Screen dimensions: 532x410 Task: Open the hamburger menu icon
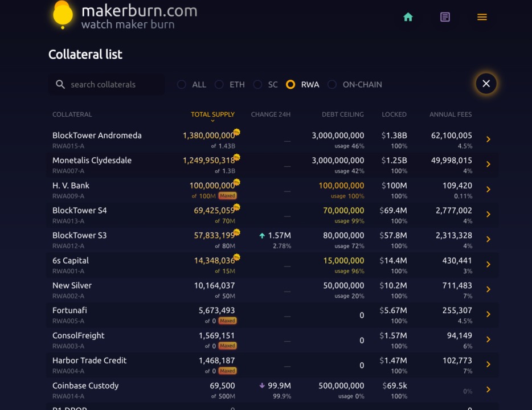click(x=482, y=17)
